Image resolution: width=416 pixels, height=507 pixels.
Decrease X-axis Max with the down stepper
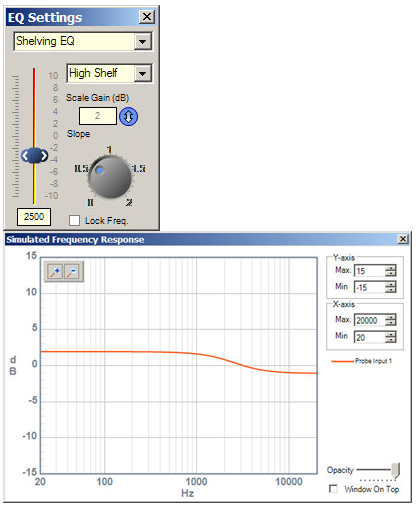click(391, 323)
